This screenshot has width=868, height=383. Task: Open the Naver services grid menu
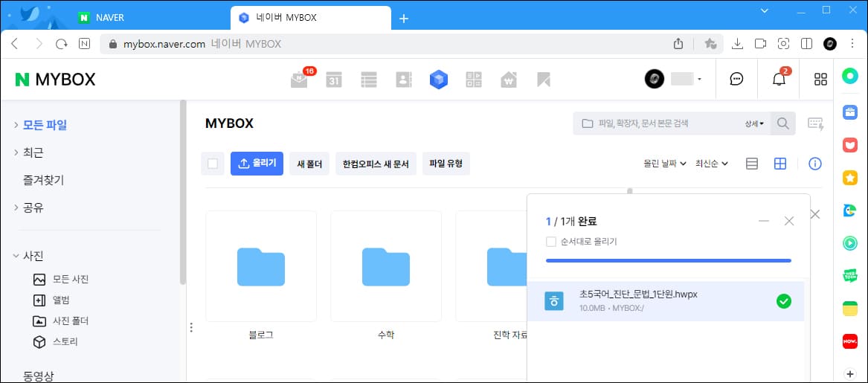[821, 79]
